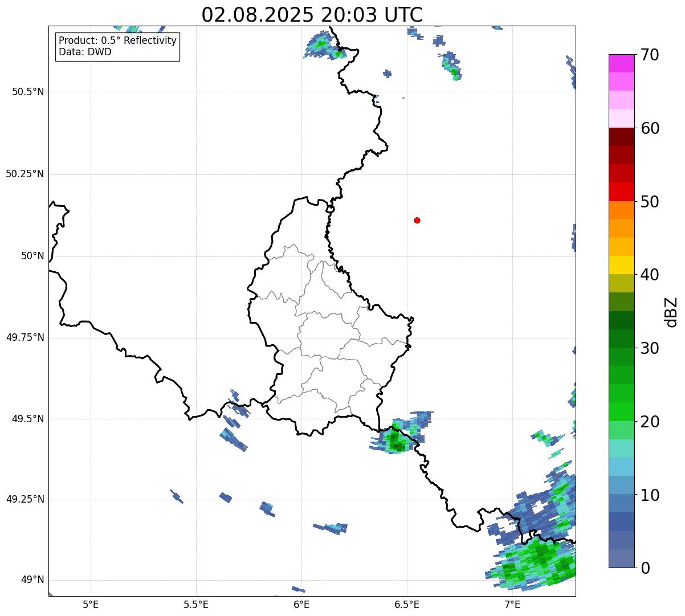Pick the bright green 20 dBZ band

pos(621,412)
